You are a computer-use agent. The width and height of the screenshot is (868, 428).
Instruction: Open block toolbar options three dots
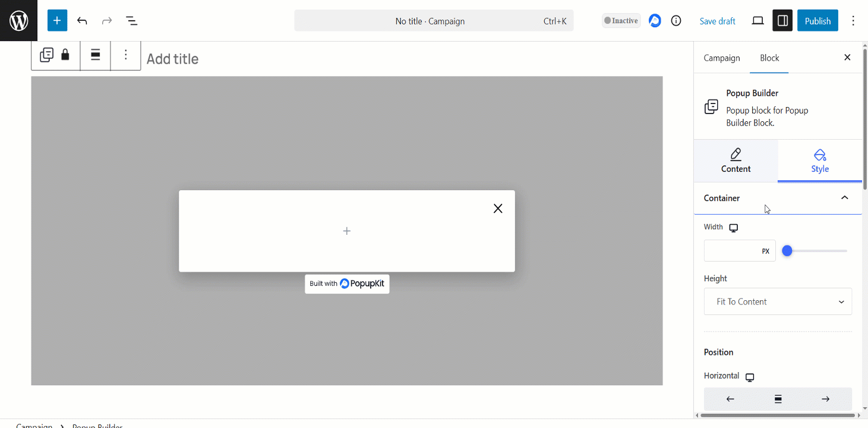click(125, 55)
